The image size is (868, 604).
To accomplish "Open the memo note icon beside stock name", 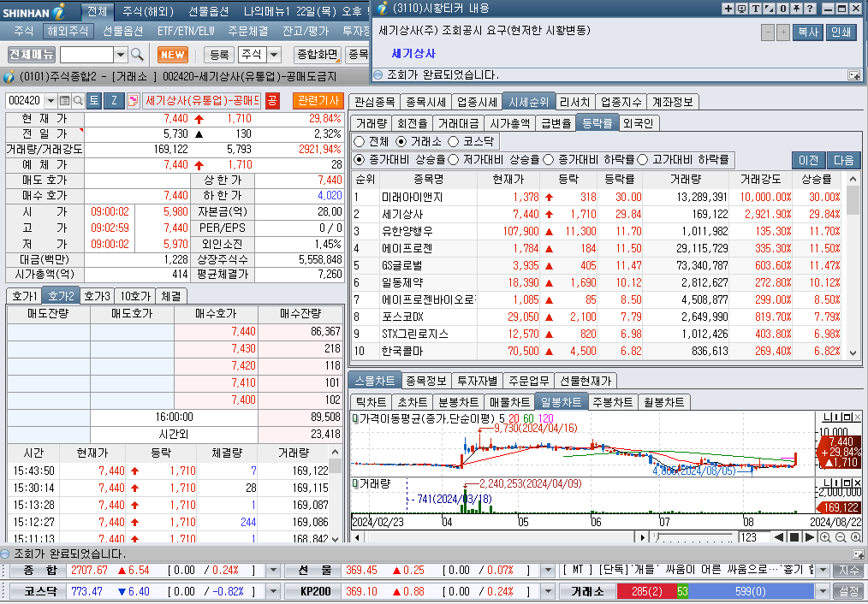I will click(133, 101).
